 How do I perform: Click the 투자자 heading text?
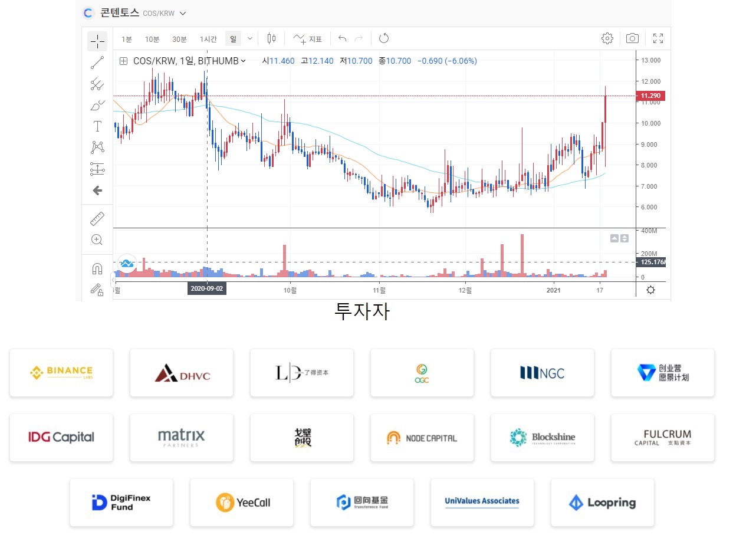[361, 311]
